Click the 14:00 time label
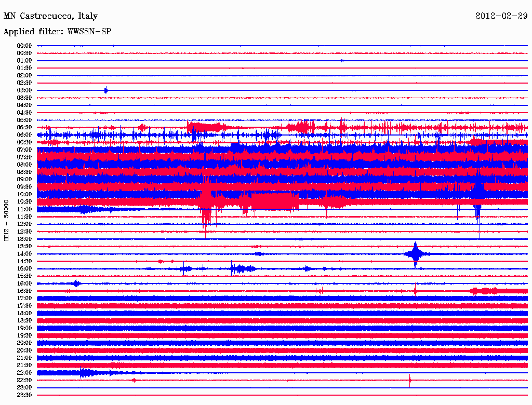The image size is (532, 405). (x=24, y=254)
